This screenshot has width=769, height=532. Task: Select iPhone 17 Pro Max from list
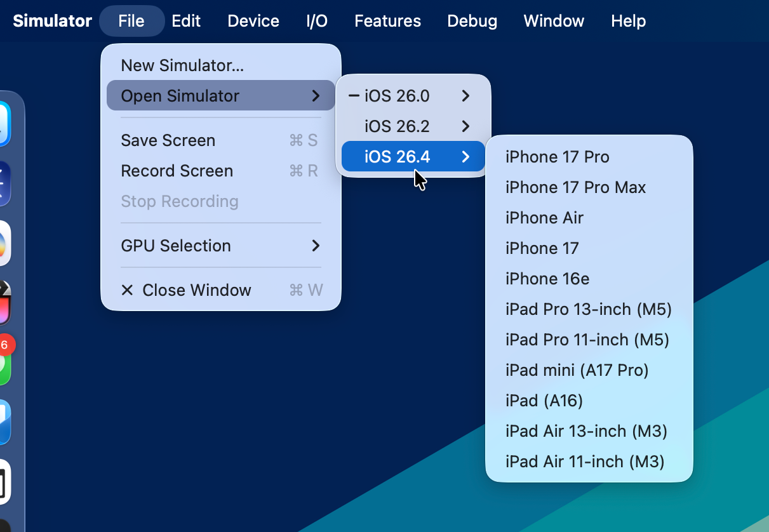[x=575, y=187]
